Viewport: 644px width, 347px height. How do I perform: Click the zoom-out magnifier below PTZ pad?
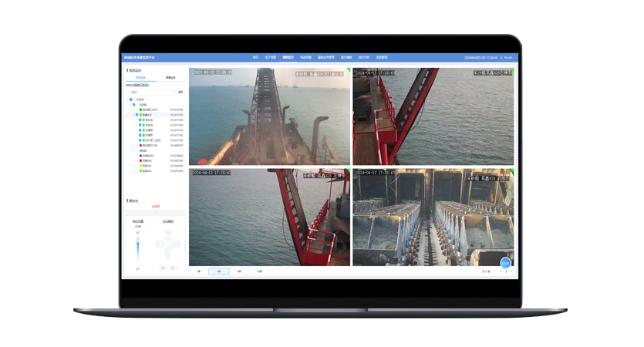click(173, 268)
